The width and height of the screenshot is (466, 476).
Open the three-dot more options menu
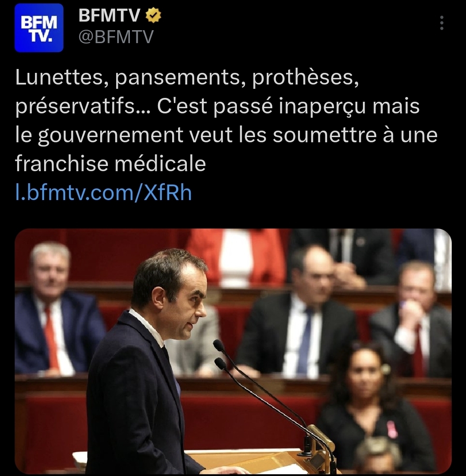(x=441, y=23)
